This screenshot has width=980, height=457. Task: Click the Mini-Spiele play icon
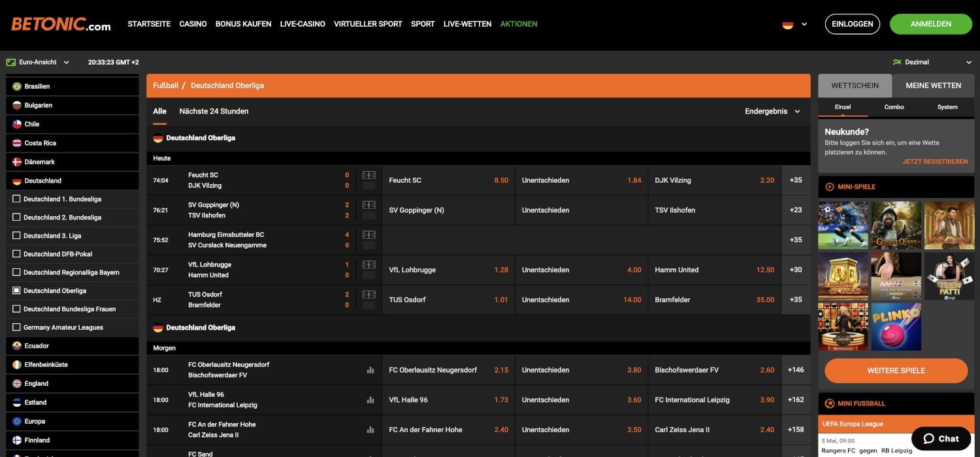coord(830,187)
